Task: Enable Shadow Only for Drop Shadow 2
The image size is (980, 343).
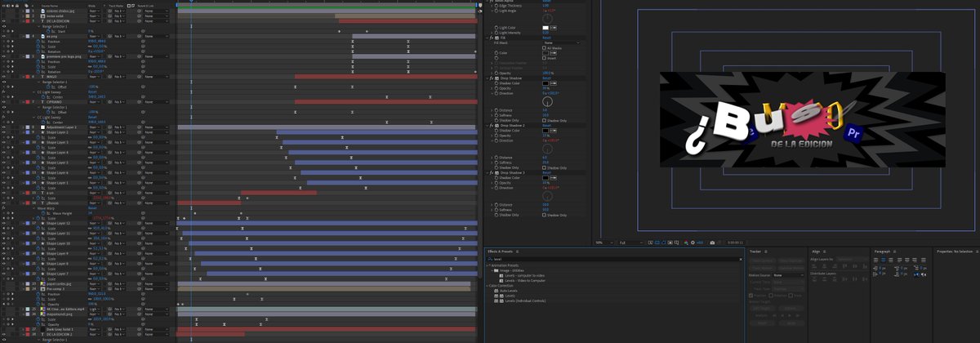Action: point(544,167)
